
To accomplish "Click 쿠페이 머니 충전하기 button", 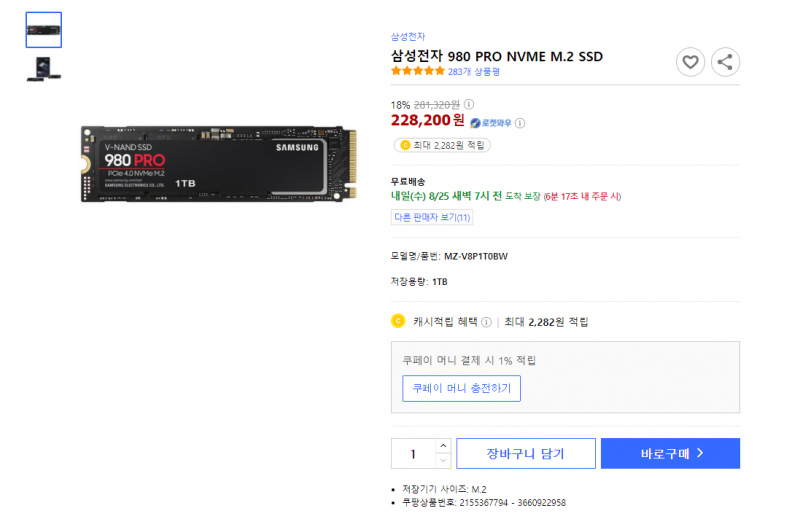I will [461, 388].
